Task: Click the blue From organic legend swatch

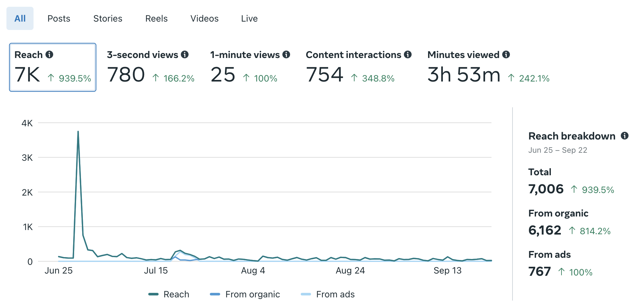Action: [215, 294]
